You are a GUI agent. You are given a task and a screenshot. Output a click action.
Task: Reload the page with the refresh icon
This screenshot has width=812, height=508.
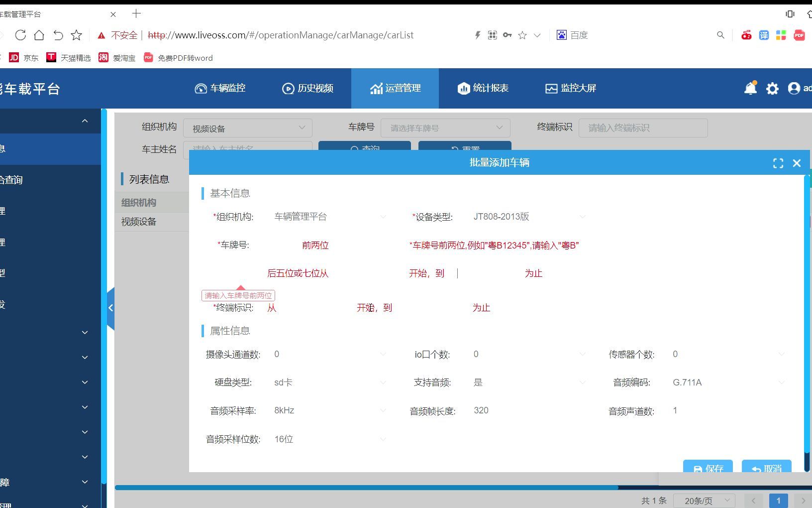20,35
